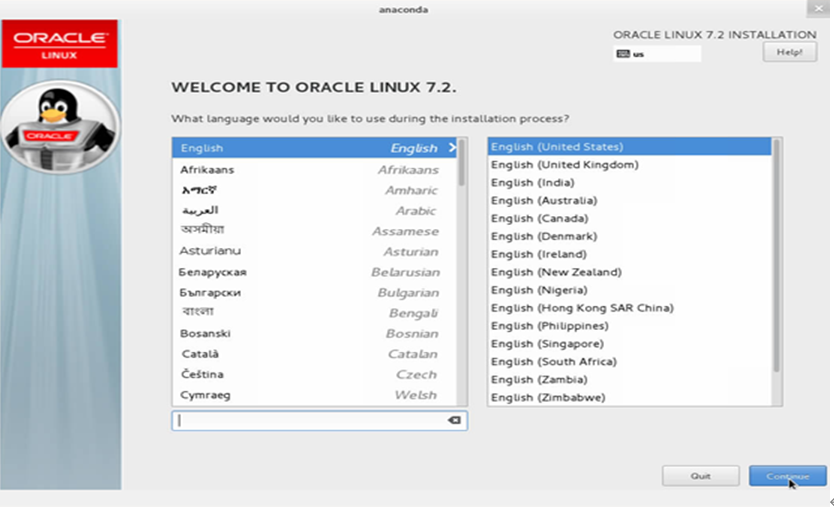Click Continue to proceed
The image size is (834, 507).
coord(788,476)
